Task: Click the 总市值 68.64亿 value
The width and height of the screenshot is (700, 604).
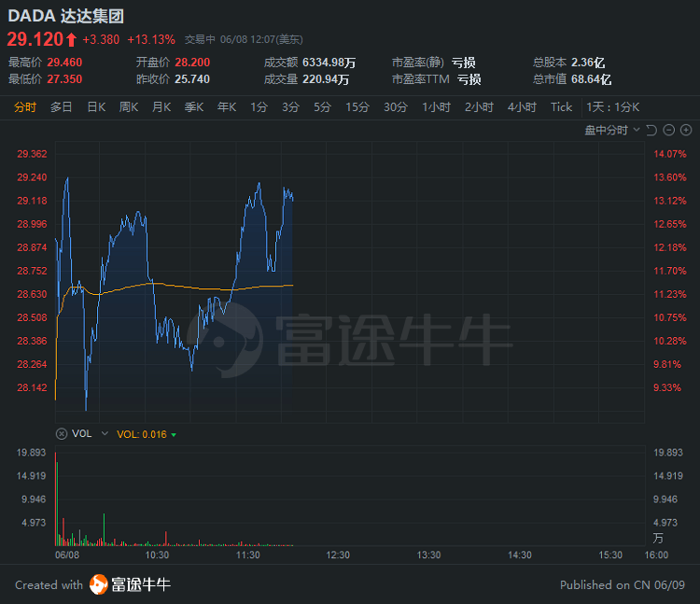Action: (x=591, y=79)
